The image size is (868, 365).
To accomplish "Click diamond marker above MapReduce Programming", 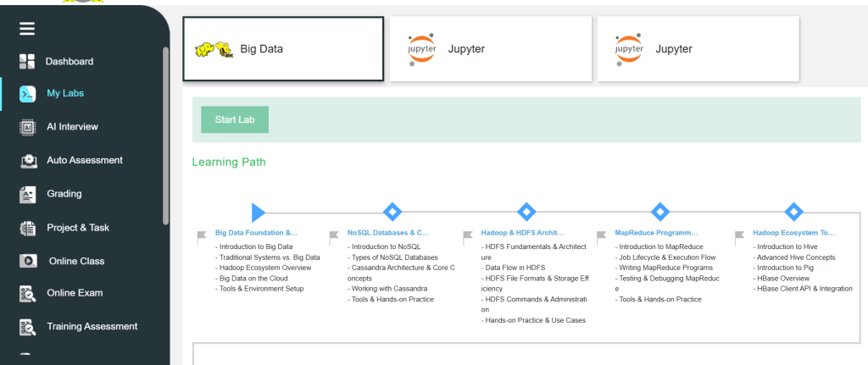I will click(660, 212).
